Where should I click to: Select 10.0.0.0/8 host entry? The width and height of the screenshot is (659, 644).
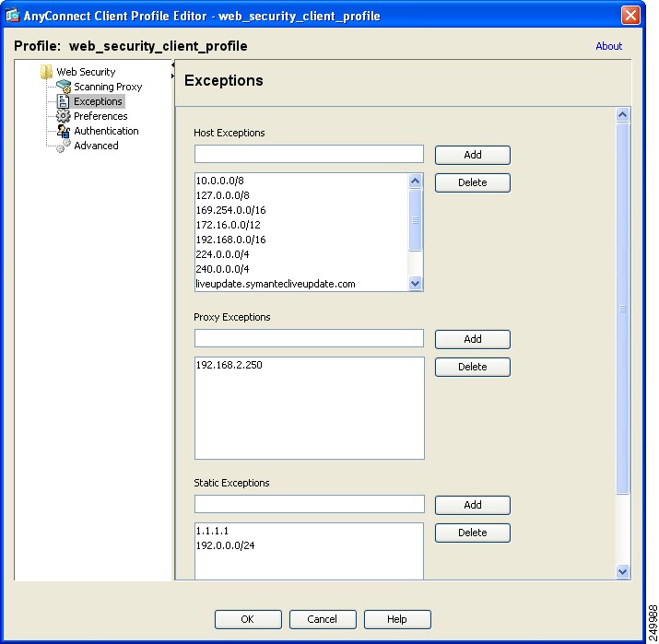pyautogui.click(x=301, y=181)
